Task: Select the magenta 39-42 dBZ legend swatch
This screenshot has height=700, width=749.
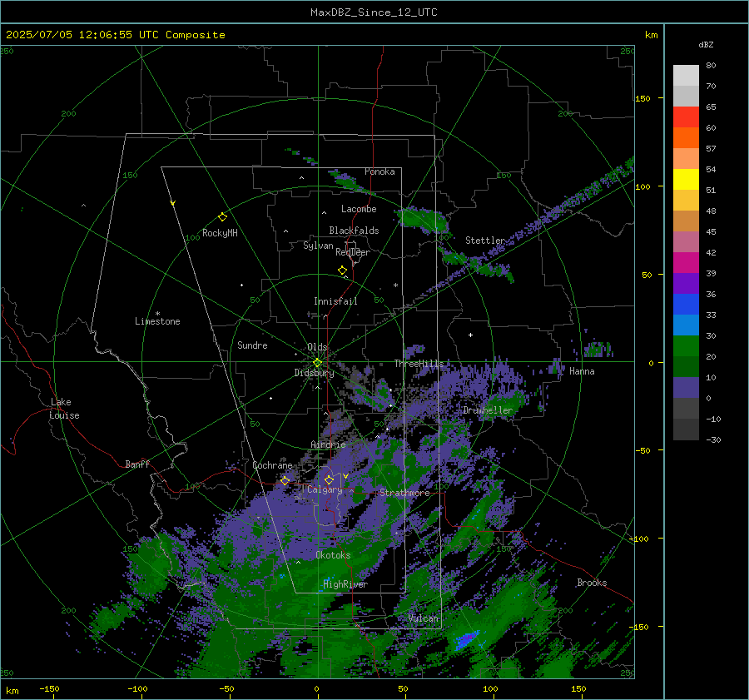Action: pyautogui.click(x=686, y=263)
